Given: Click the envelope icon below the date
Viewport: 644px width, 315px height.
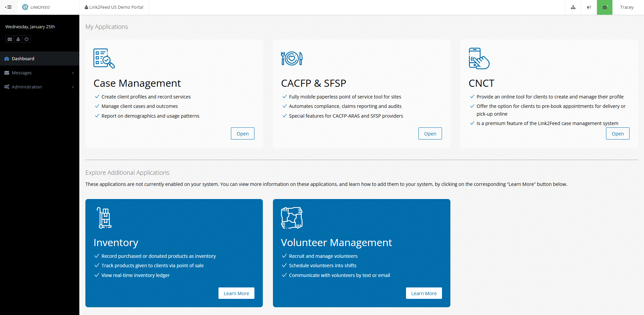Looking at the screenshot, I should (x=10, y=39).
